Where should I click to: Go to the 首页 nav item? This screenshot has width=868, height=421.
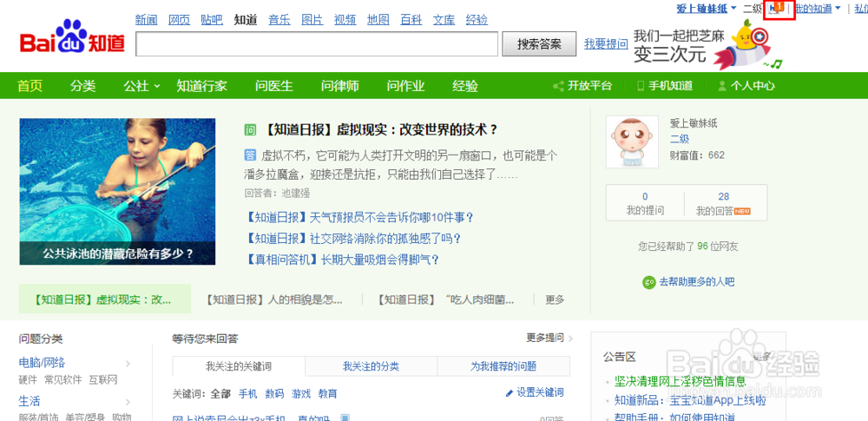coord(30,86)
